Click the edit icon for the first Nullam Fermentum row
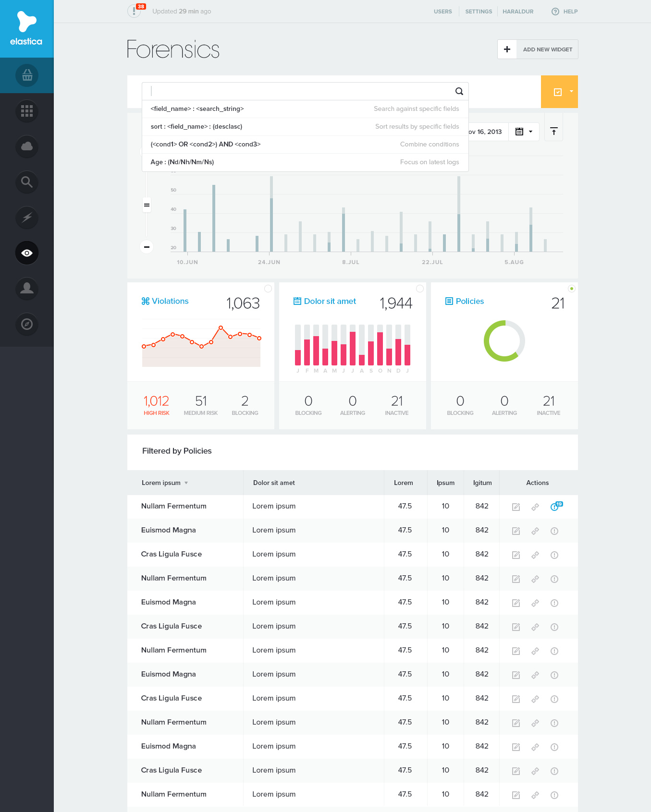Viewport: 651px width, 812px height. pyautogui.click(x=516, y=507)
